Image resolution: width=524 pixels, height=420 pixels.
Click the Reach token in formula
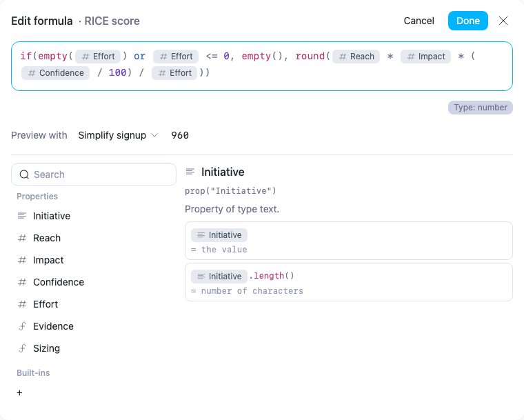356,56
